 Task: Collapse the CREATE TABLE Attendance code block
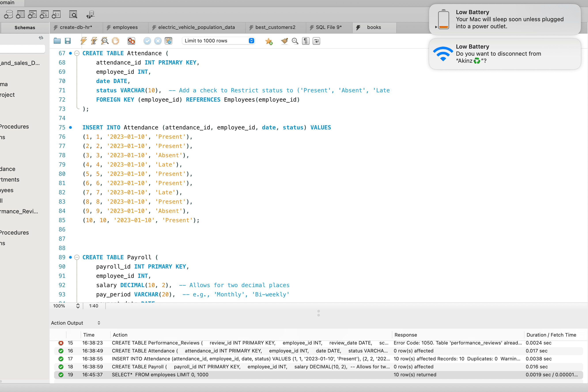(77, 53)
